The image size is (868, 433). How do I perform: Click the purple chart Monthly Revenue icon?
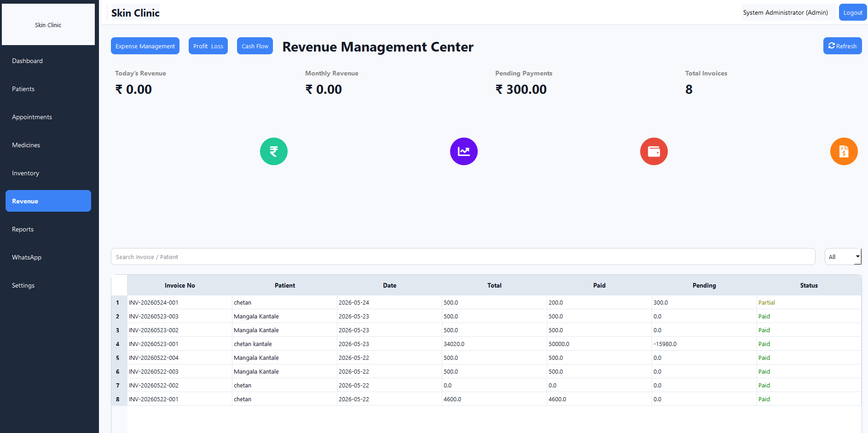pos(464,151)
